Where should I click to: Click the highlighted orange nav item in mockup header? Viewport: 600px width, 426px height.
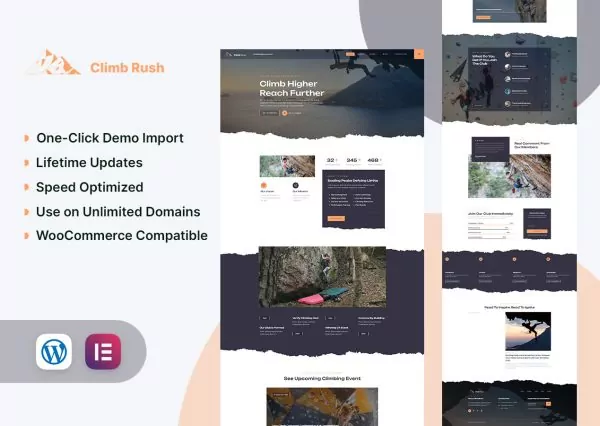[350, 54]
